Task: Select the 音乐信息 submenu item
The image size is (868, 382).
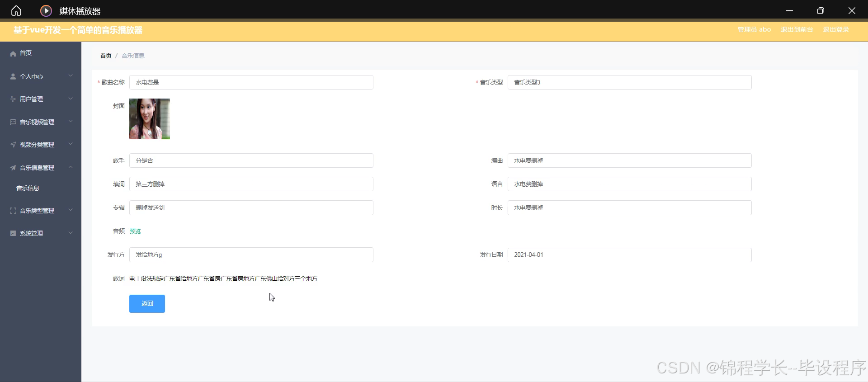Action: pyautogui.click(x=28, y=188)
